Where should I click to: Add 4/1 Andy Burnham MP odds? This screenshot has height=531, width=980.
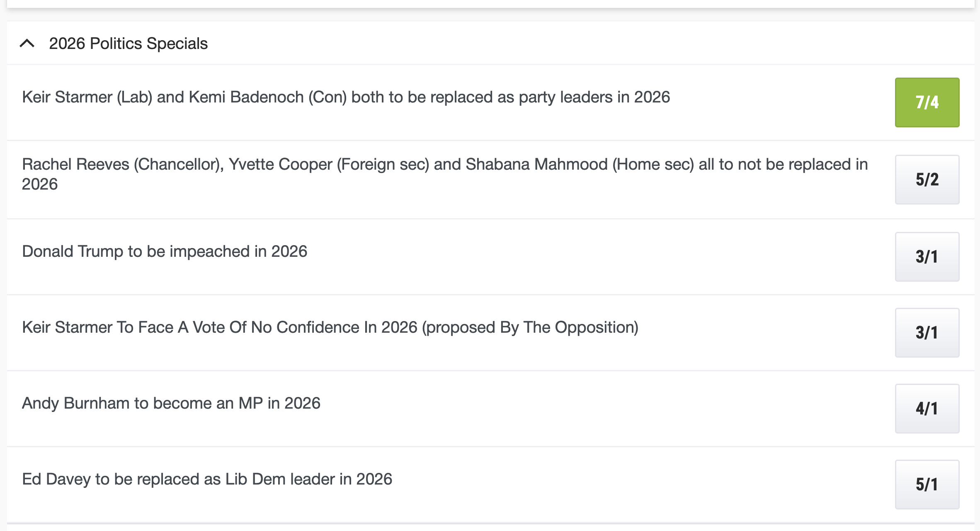click(927, 409)
